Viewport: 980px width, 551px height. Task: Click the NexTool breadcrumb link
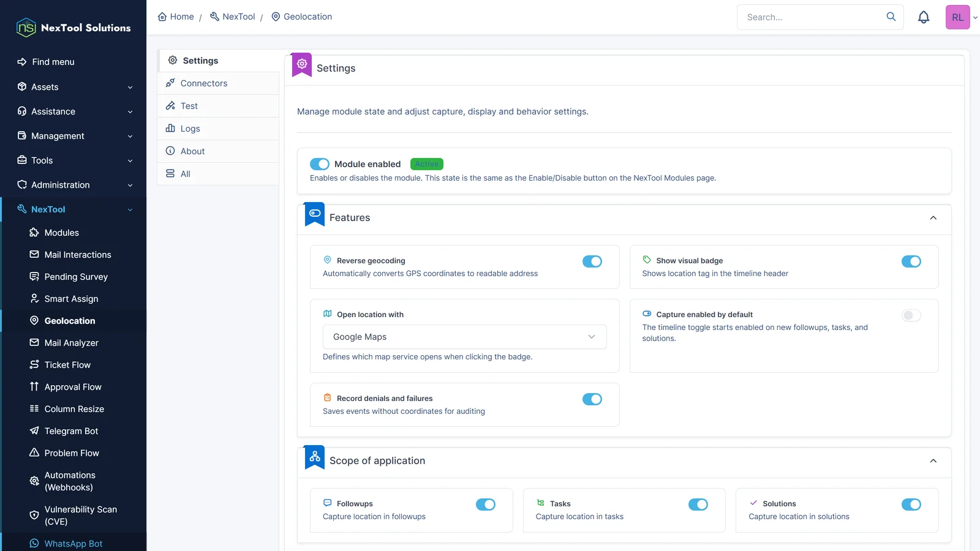[x=232, y=17]
